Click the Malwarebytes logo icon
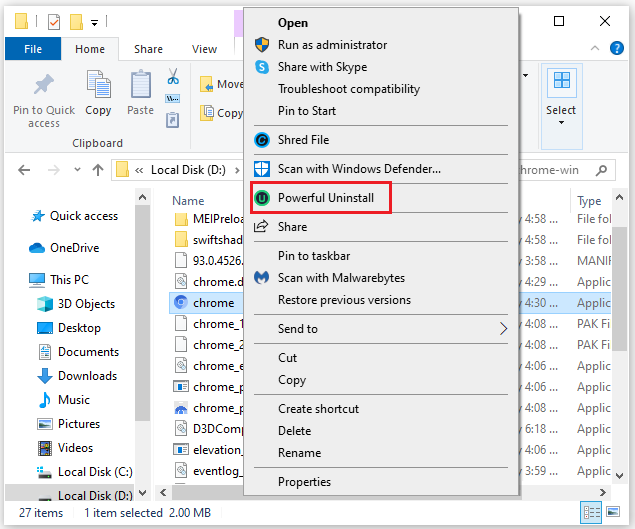The width and height of the screenshot is (635, 529). (262, 277)
